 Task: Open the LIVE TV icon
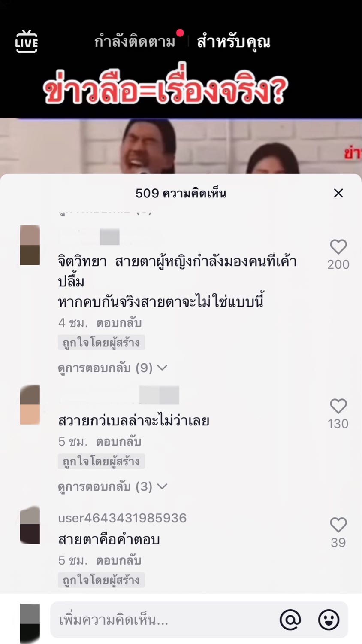[27, 42]
